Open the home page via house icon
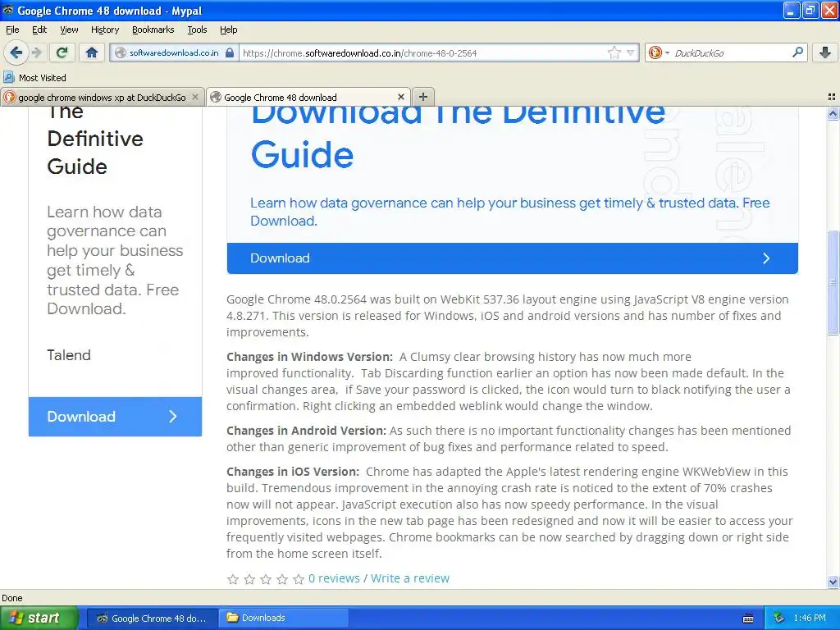Image resolution: width=840 pixels, height=630 pixels. point(92,52)
